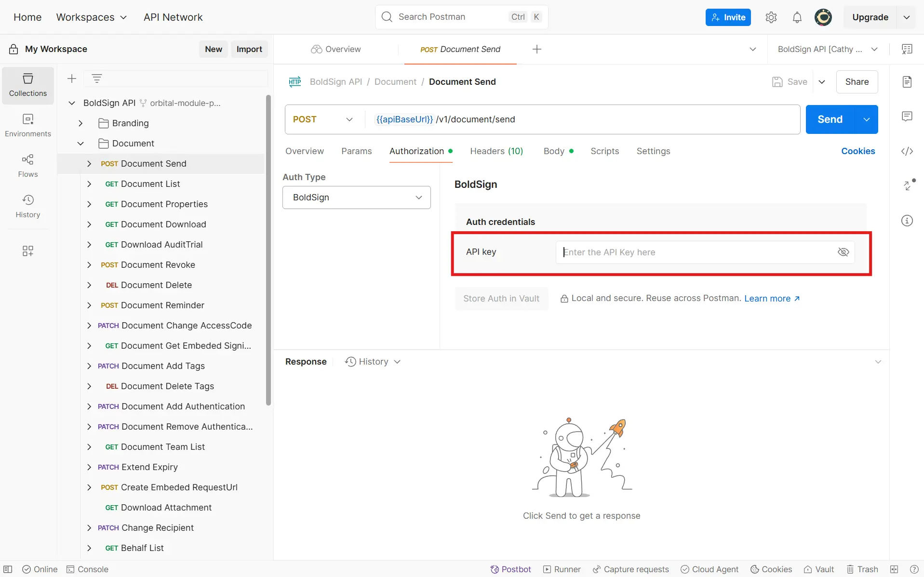Open Trash from the status bar

click(862, 569)
